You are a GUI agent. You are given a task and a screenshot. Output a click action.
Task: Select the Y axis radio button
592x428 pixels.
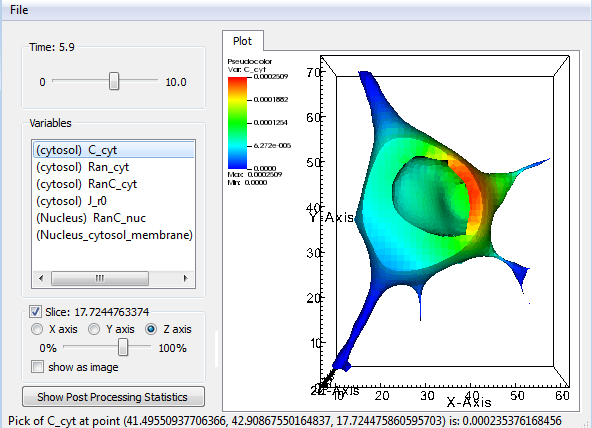tap(94, 329)
